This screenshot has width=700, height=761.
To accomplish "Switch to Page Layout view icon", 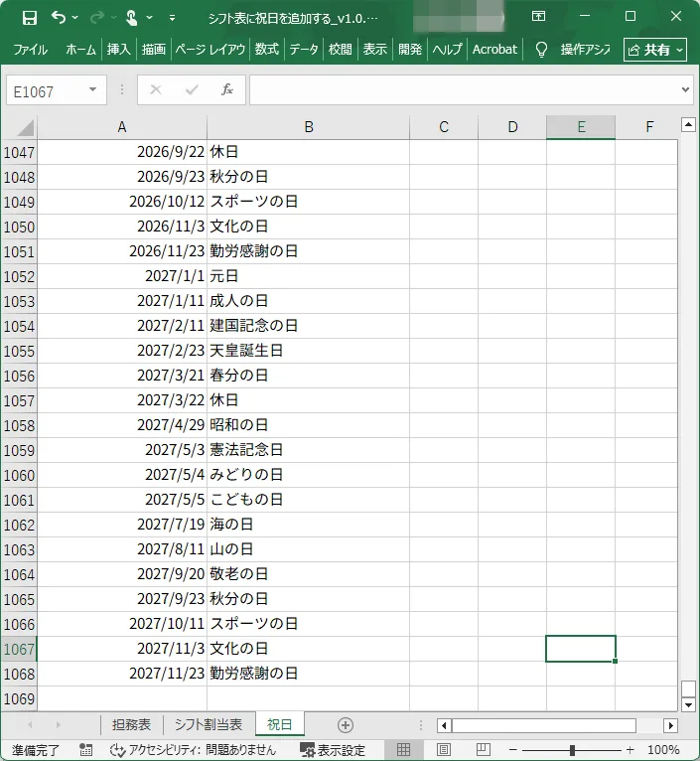I will pyautogui.click(x=444, y=750).
